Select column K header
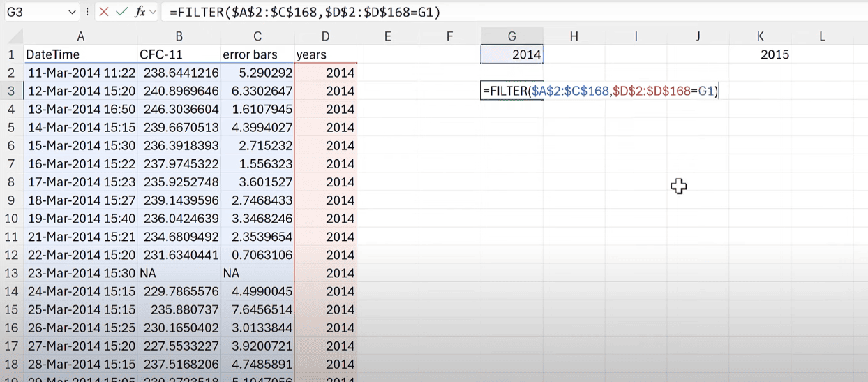Viewport: 868px width, 382px height. coord(760,36)
